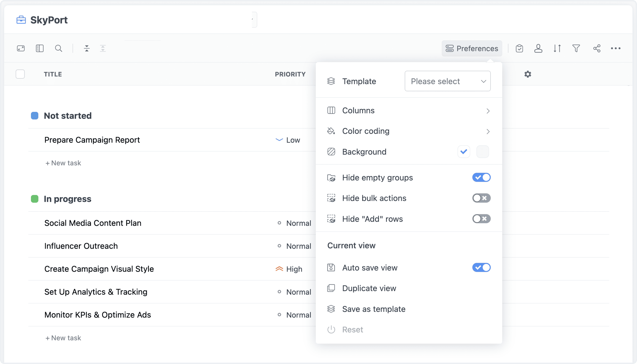Viewport: 637px width, 364px height.
Task: Select Duplicate view from the menu
Action: [369, 288]
